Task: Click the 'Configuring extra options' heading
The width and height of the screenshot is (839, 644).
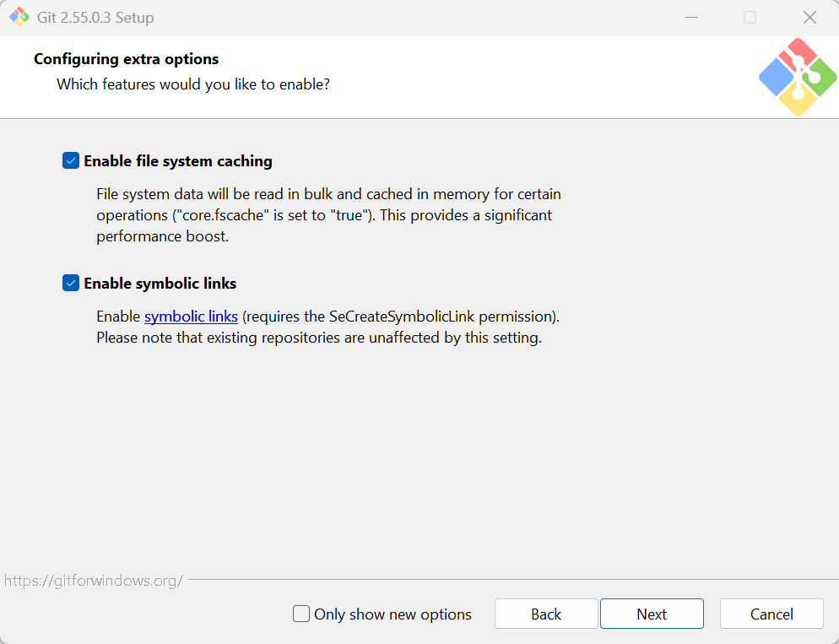Action: pos(127,59)
